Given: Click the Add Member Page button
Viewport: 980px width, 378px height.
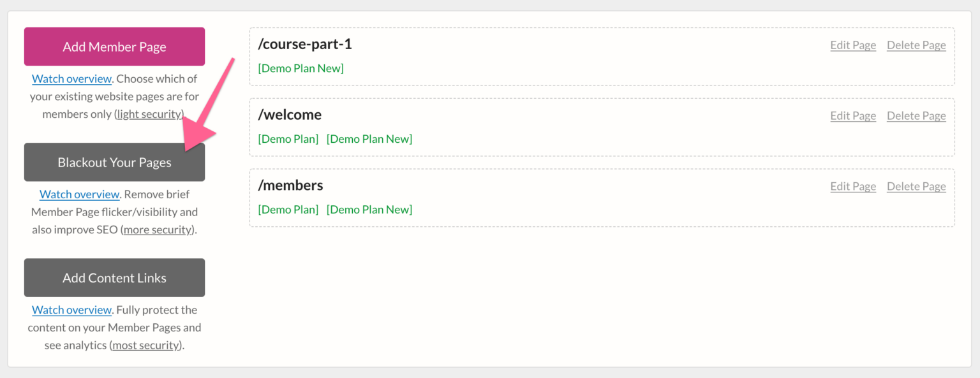Looking at the screenshot, I should point(114,46).
